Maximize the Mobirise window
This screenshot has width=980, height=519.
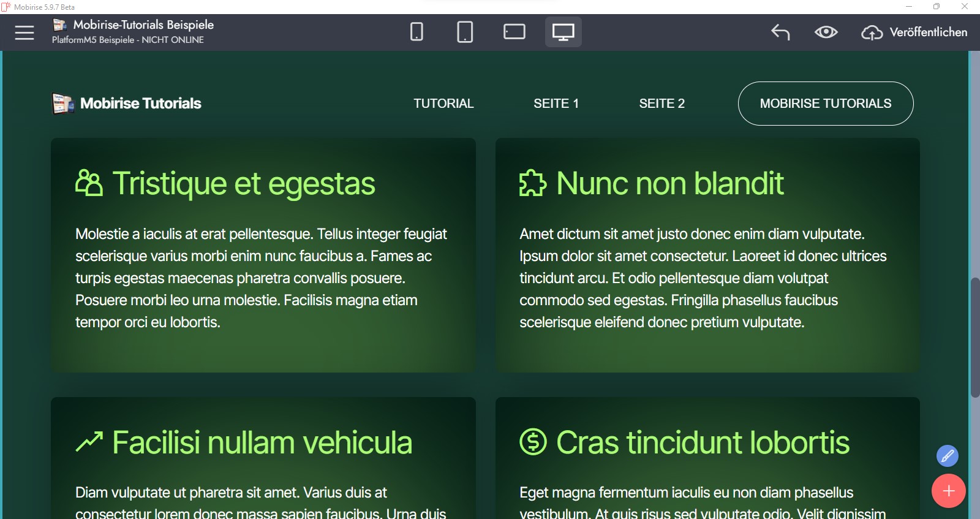pyautogui.click(x=937, y=7)
